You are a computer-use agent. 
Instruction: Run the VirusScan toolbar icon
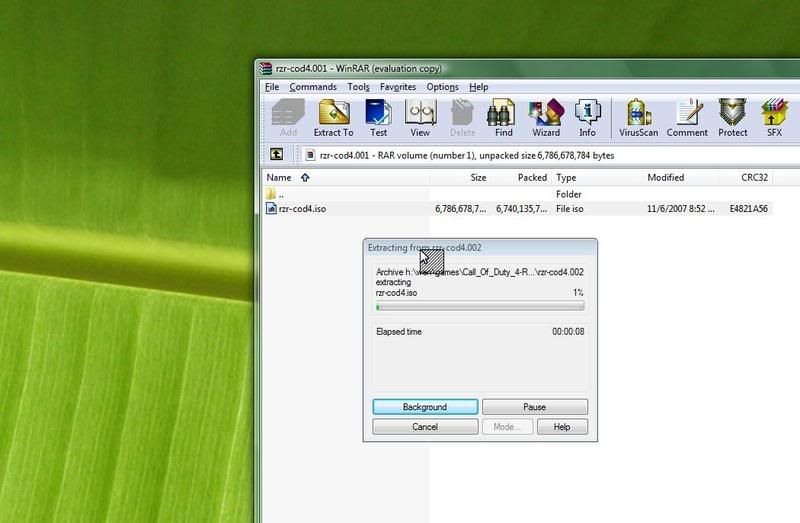click(638, 118)
